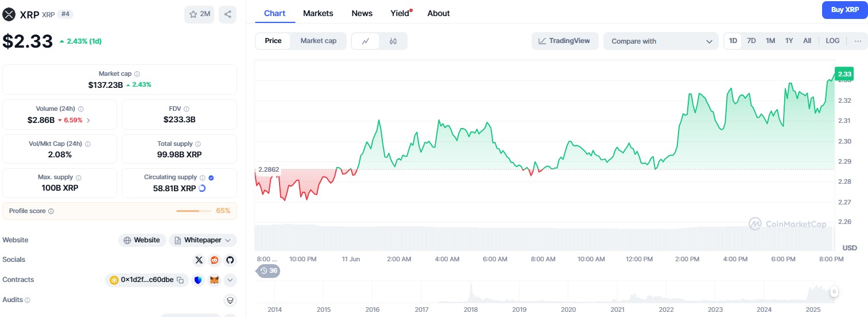Screen dimensions: 868x317
Task: Open the Compare with dropdown
Action: tap(661, 41)
